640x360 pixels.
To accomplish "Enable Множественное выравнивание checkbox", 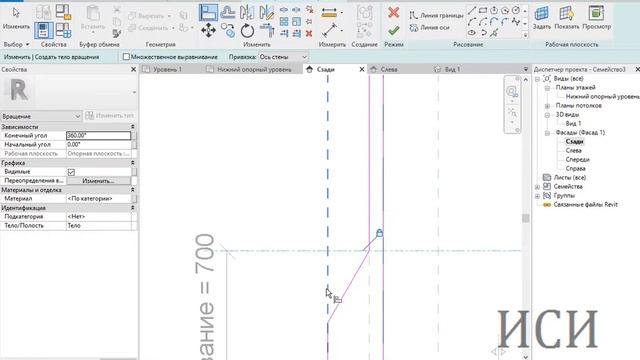I will pos(126,57).
